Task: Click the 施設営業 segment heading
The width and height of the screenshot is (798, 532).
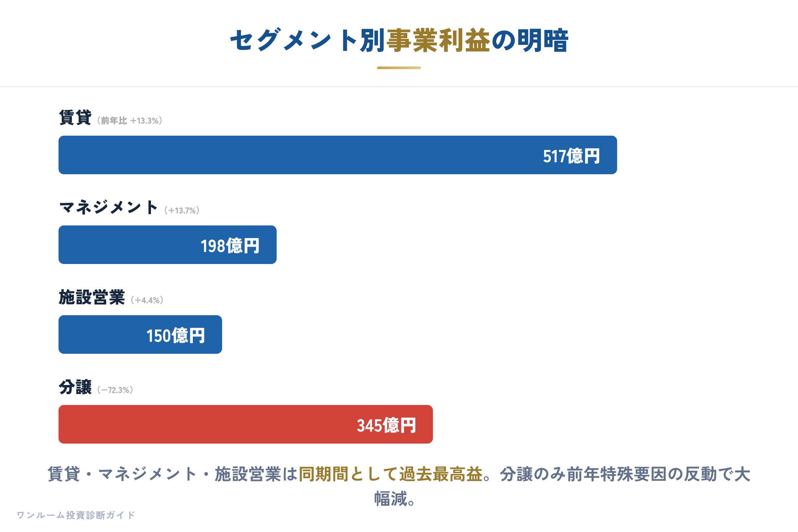Action: 92,297
